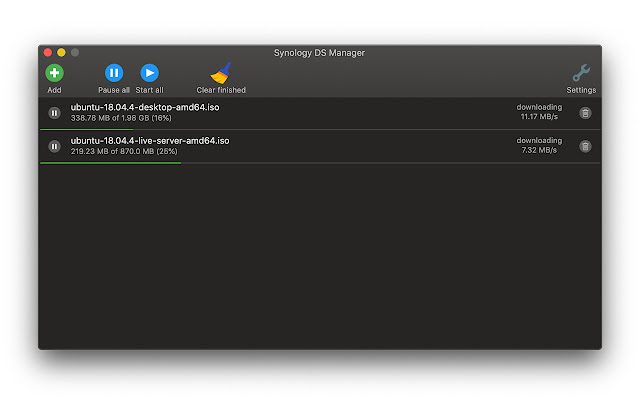Viewport: 640px width, 400px height.
Task: Delete the ubuntu-18.04.4-desktop-amd64.iso task via trash icon
Action: tap(585, 113)
